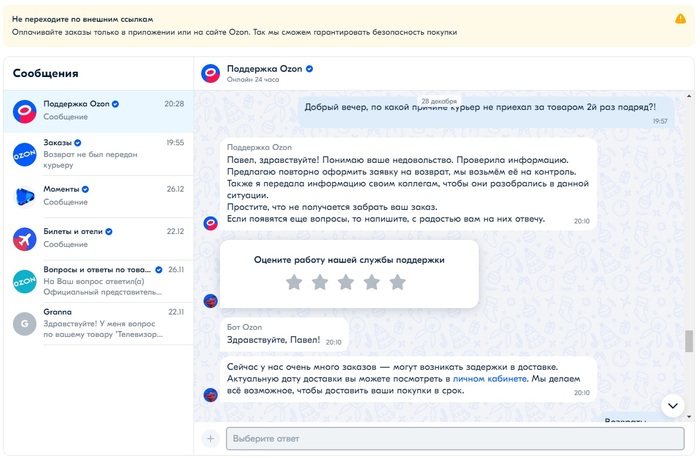Follow the личном кабинете link
Screen dimensions: 700x458
tap(489, 379)
